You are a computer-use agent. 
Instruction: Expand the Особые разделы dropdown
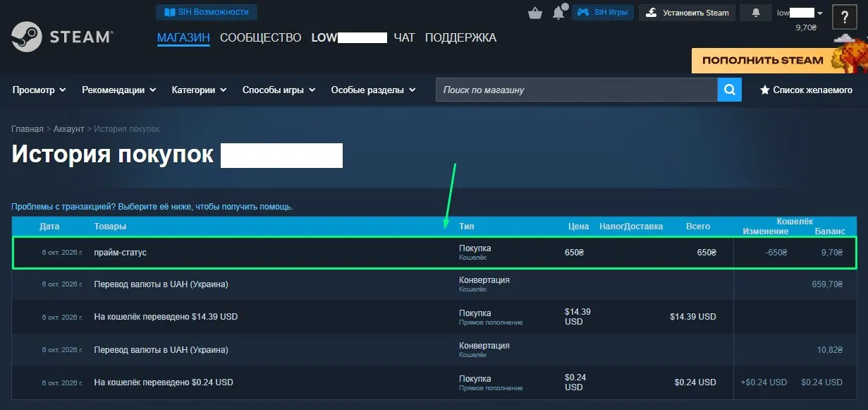coord(374,90)
